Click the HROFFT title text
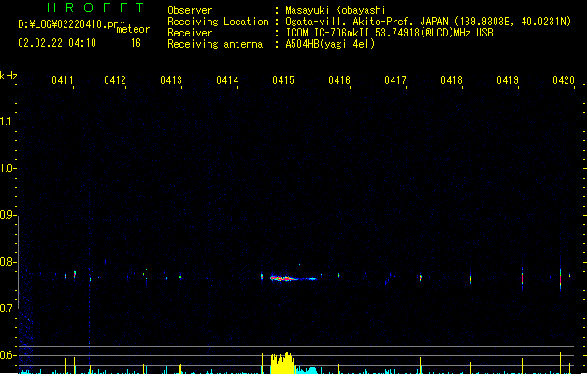This screenshot has width=588, height=374. 96,7
